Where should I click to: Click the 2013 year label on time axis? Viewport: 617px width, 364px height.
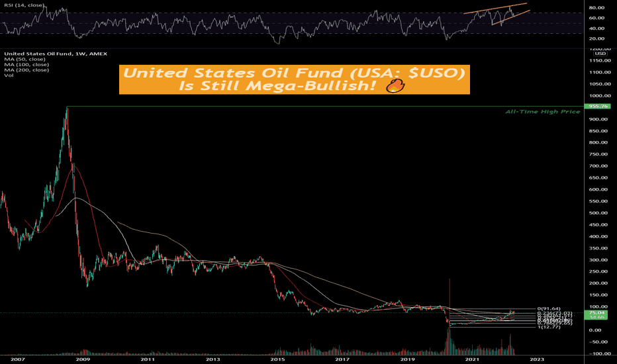[213, 359]
